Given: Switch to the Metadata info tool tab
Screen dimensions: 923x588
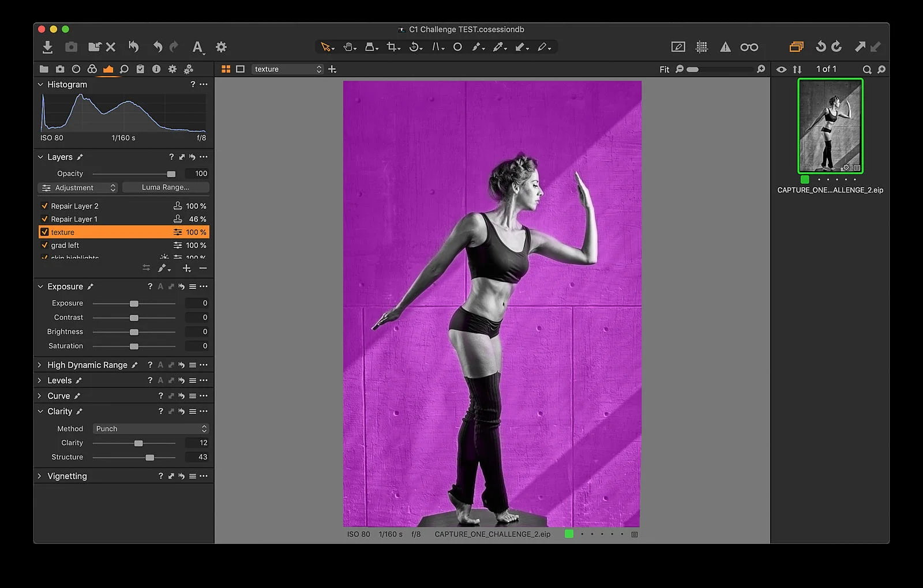Looking at the screenshot, I should (x=156, y=69).
